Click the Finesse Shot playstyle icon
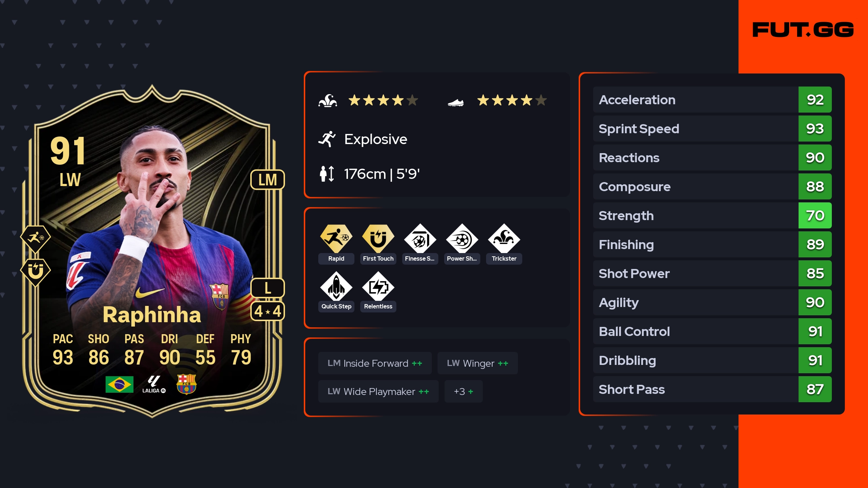 (x=420, y=238)
